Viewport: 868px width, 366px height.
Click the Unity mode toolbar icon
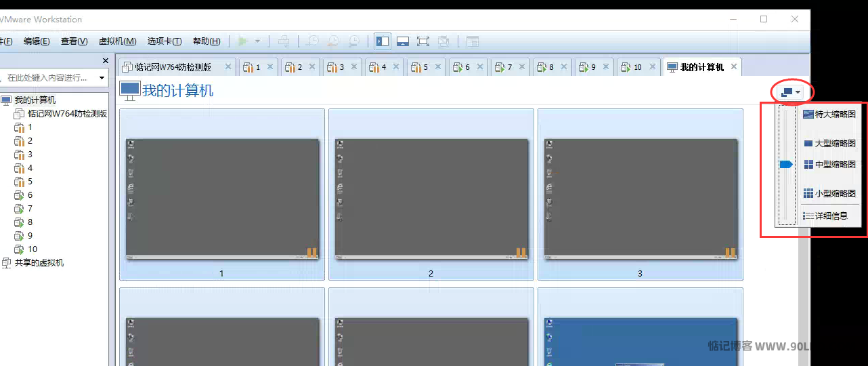[443, 41]
